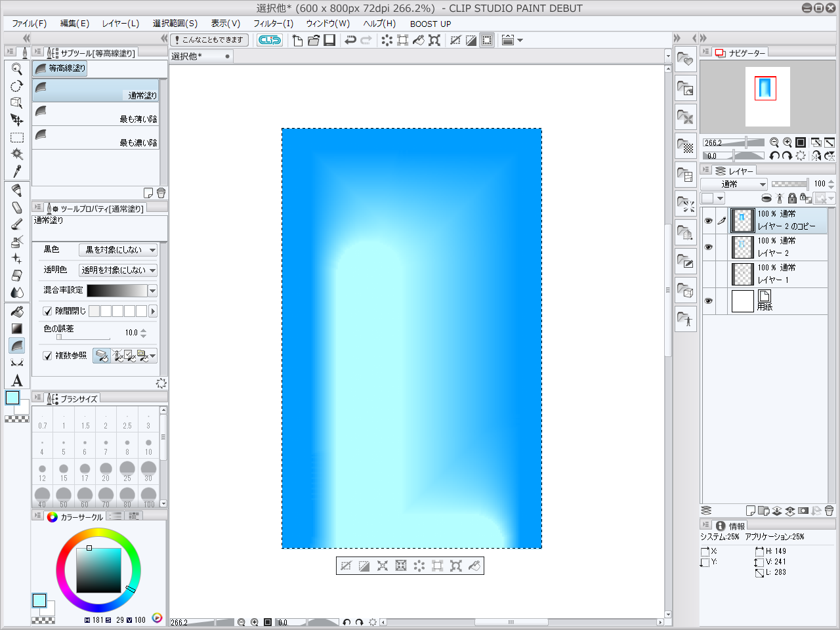840x630 pixels.
Task: Hide the 用紙 paper layer
Action: [708, 301]
